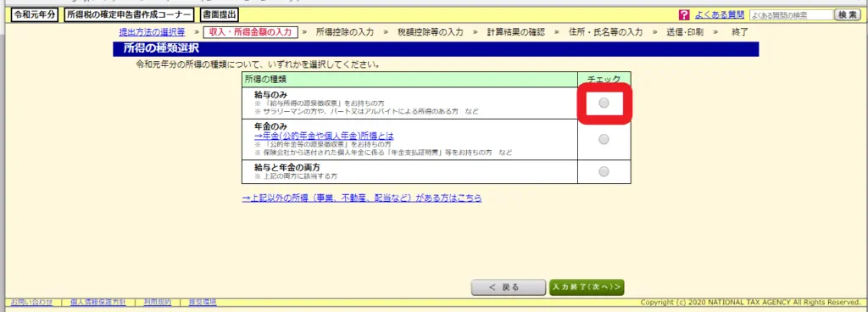Open the 推奨環境 footer link

[203, 302]
